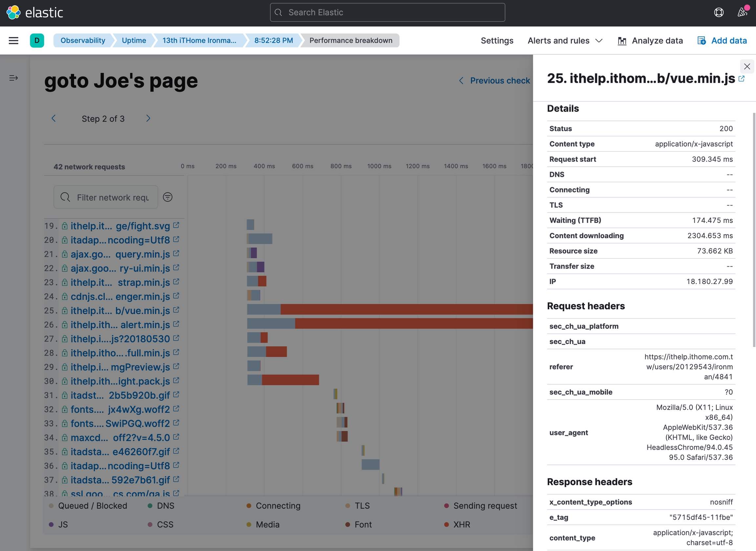756x551 pixels.
Task: Go to next step chevron
Action: click(148, 118)
